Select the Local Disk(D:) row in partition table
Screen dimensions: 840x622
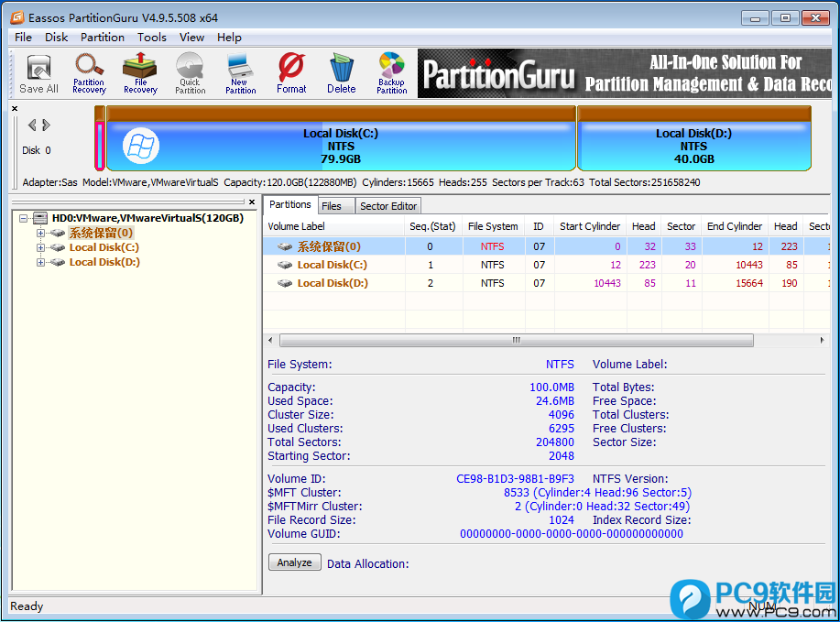pyautogui.click(x=547, y=283)
